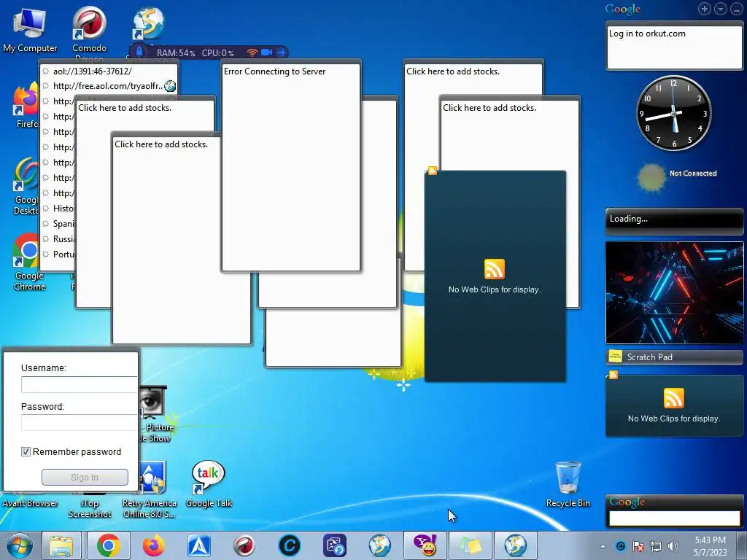Launch Chrome from the taskbar
The width and height of the screenshot is (747, 560).
point(109,545)
